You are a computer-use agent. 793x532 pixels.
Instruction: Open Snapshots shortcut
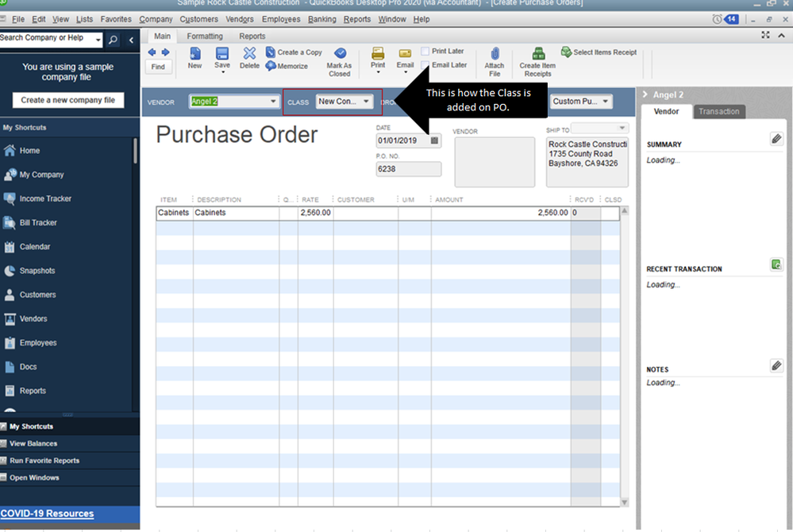37,271
